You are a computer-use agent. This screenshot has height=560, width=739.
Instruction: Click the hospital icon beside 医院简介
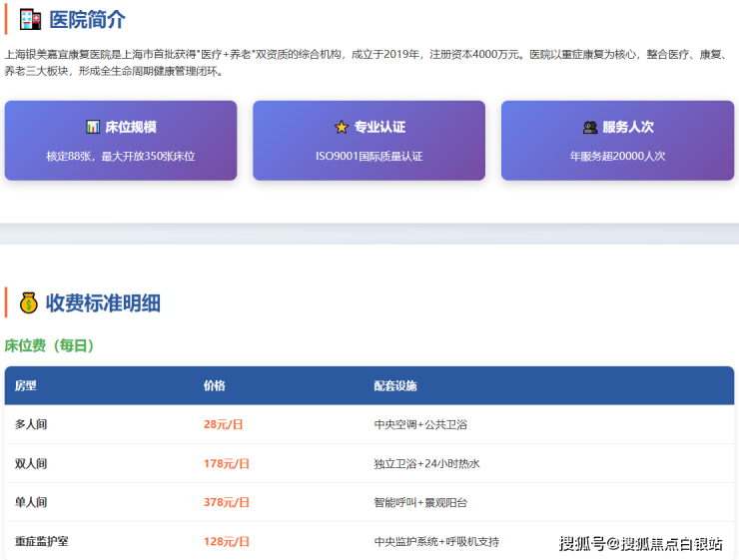pyautogui.click(x=30, y=19)
